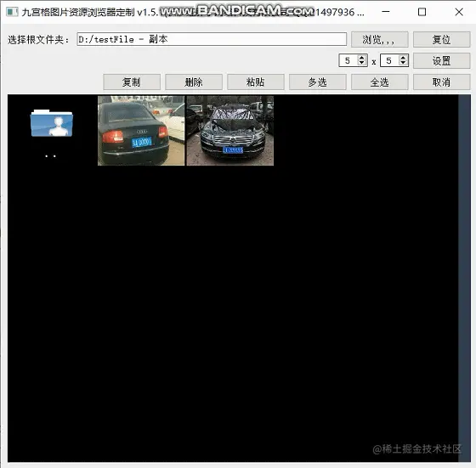Click the second grid size value field
This screenshot has width=476, height=468.
pyautogui.click(x=389, y=60)
